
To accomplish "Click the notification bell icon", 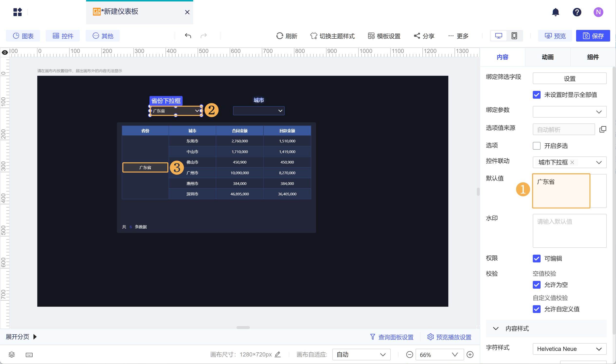I will click(x=555, y=12).
